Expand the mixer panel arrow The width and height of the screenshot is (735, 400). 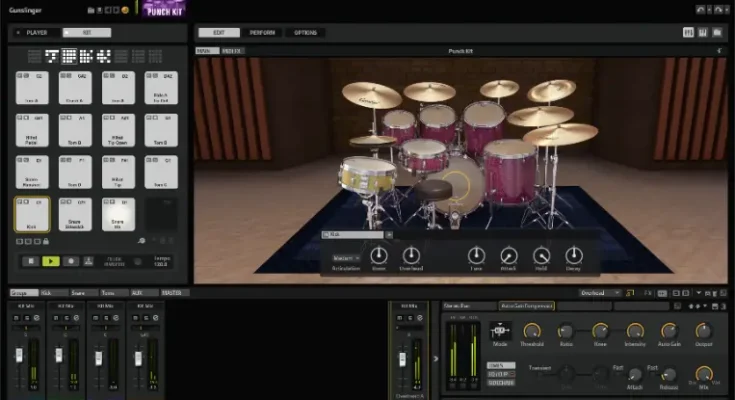435,357
